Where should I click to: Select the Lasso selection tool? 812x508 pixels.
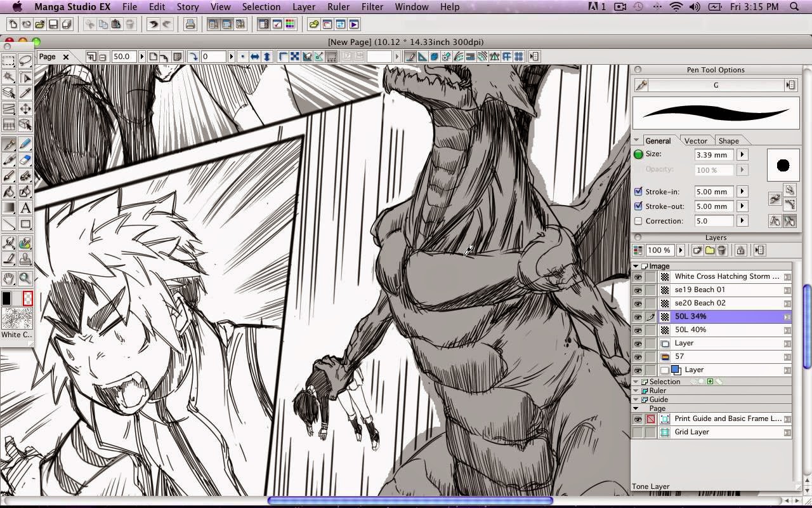[x=25, y=61]
